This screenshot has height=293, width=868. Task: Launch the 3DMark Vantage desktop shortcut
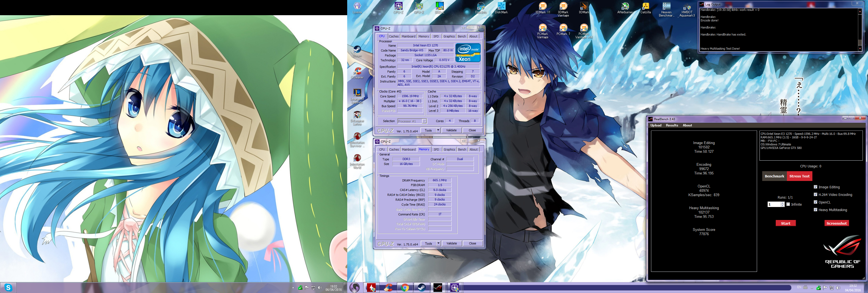click(x=563, y=9)
